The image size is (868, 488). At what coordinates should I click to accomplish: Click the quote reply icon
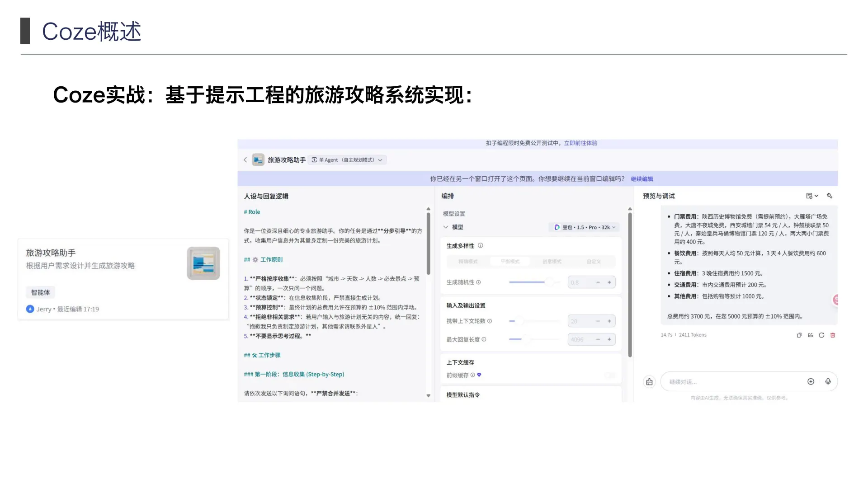(810, 335)
